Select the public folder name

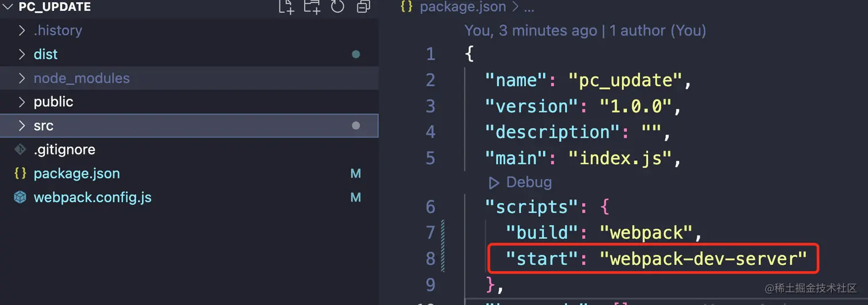[x=53, y=102]
